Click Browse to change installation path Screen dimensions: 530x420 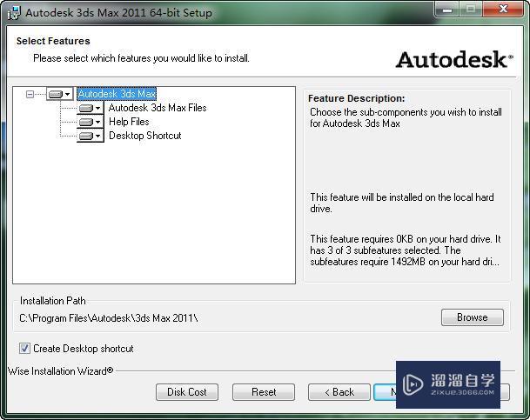[473, 317]
